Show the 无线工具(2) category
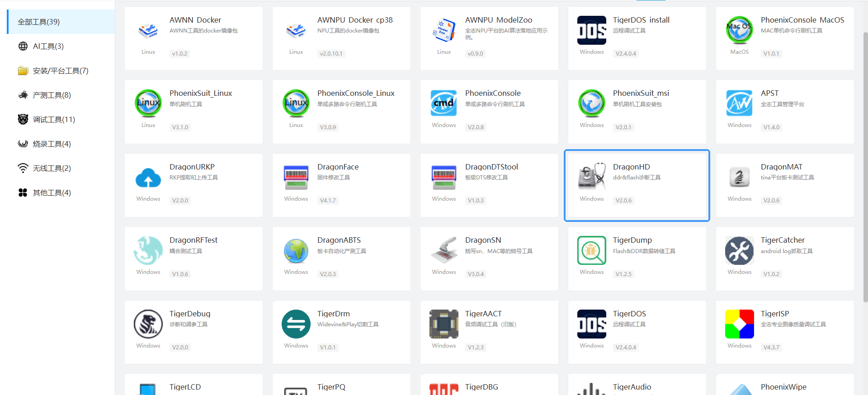This screenshot has width=868, height=395. 52,168
